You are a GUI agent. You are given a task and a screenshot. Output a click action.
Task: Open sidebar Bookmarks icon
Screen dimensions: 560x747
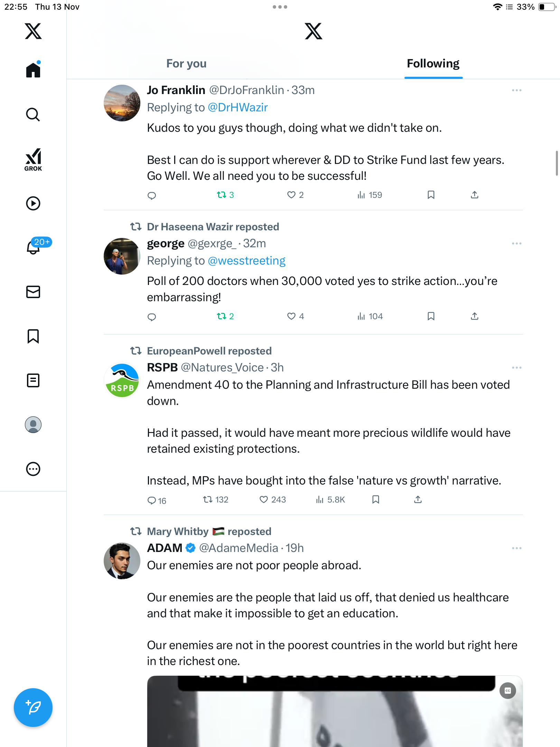click(x=33, y=336)
